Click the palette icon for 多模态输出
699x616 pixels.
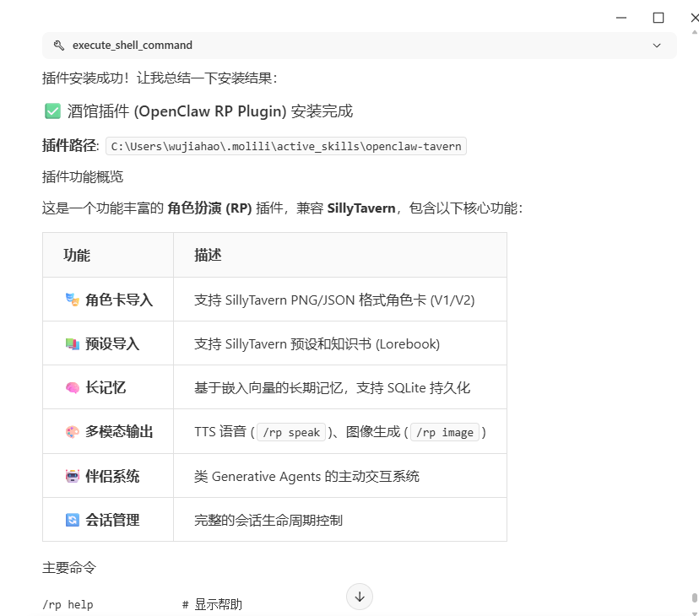[73, 432]
